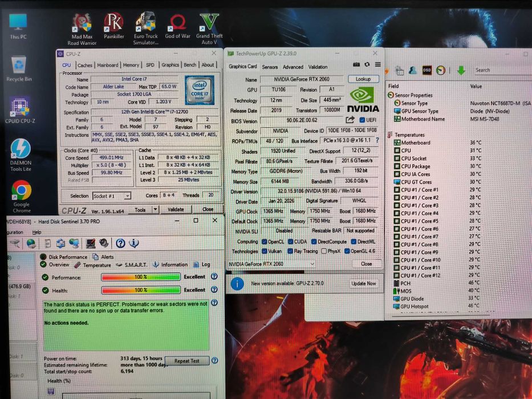Viewport: 532px width, 399px height.
Task: Open the Google Chrome desktop shortcut
Action: pyautogui.click(x=21, y=197)
